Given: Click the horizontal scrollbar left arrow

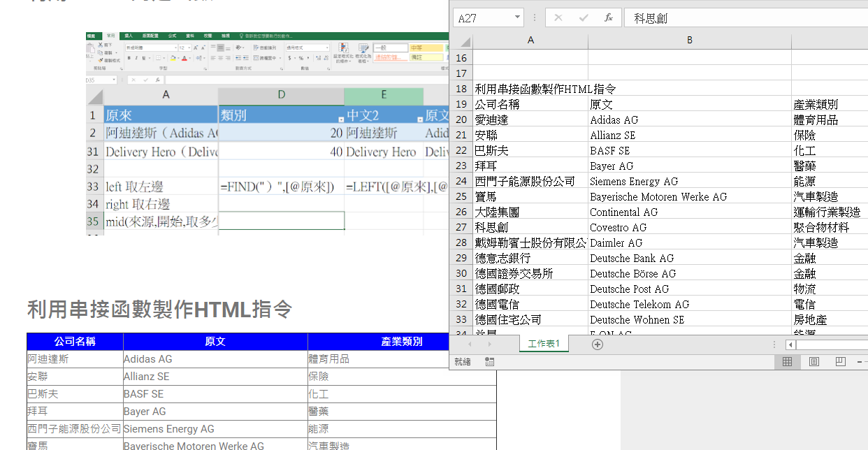Looking at the screenshot, I should (x=790, y=344).
